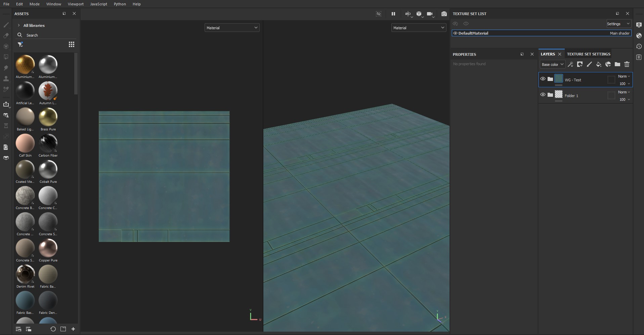Toggle visibility of Folder 1
This screenshot has height=335, width=644.
[543, 94]
